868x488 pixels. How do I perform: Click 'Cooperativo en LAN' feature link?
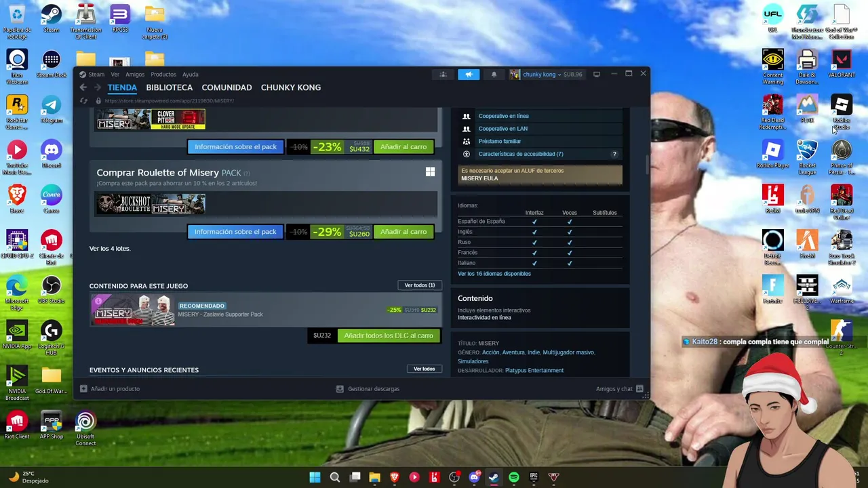click(x=502, y=129)
